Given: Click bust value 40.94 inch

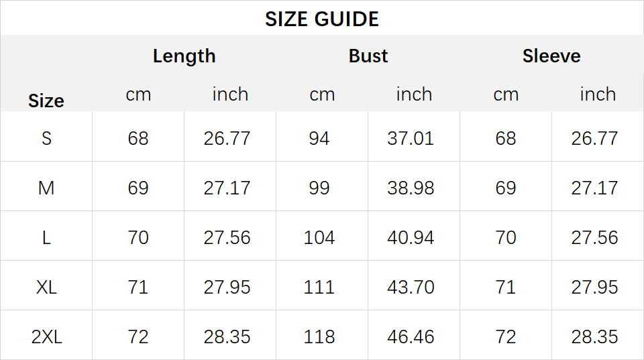Looking at the screenshot, I should 411,238.
